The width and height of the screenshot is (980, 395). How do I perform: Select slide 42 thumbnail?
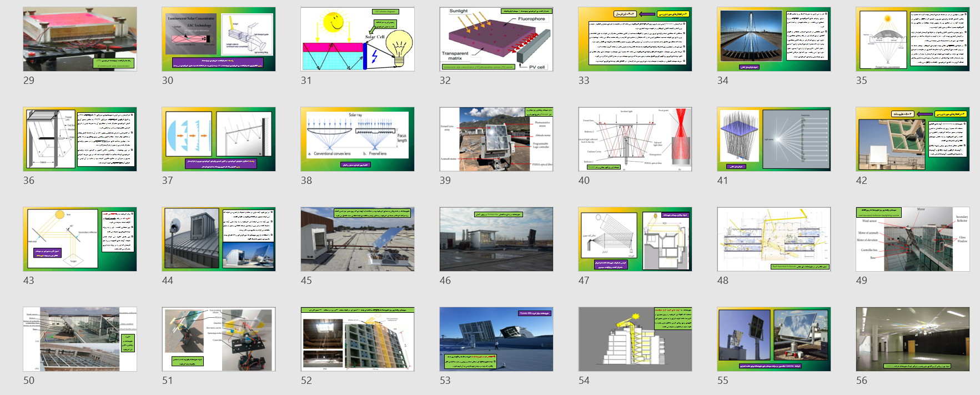point(913,139)
